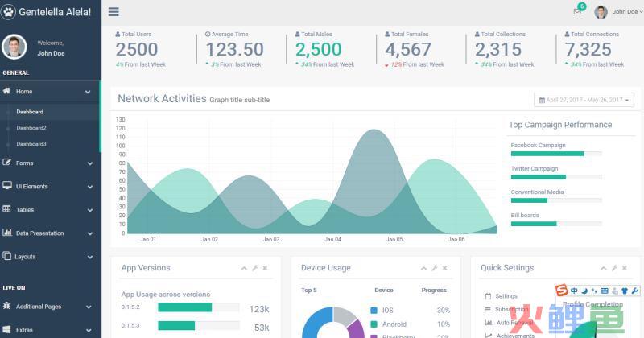Collapse the App Versions panel
The image size is (644, 338).
click(x=244, y=268)
